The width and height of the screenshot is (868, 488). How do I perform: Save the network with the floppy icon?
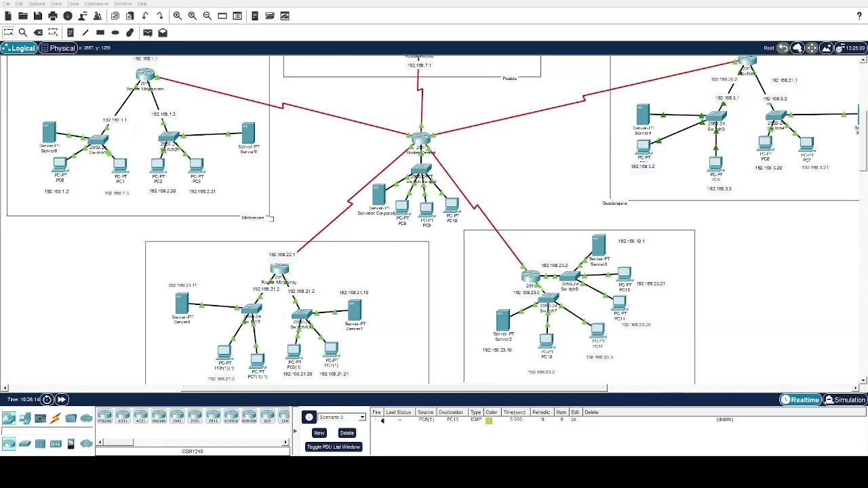pos(38,16)
